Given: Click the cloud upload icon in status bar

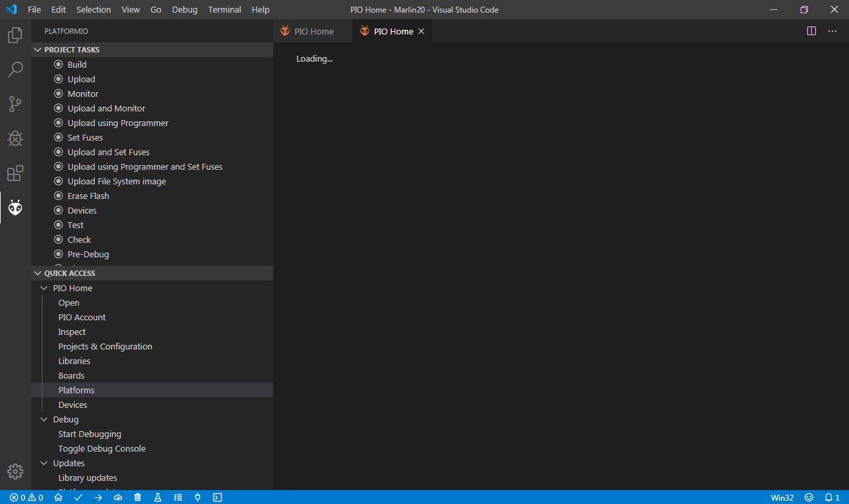Looking at the screenshot, I should (118, 497).
